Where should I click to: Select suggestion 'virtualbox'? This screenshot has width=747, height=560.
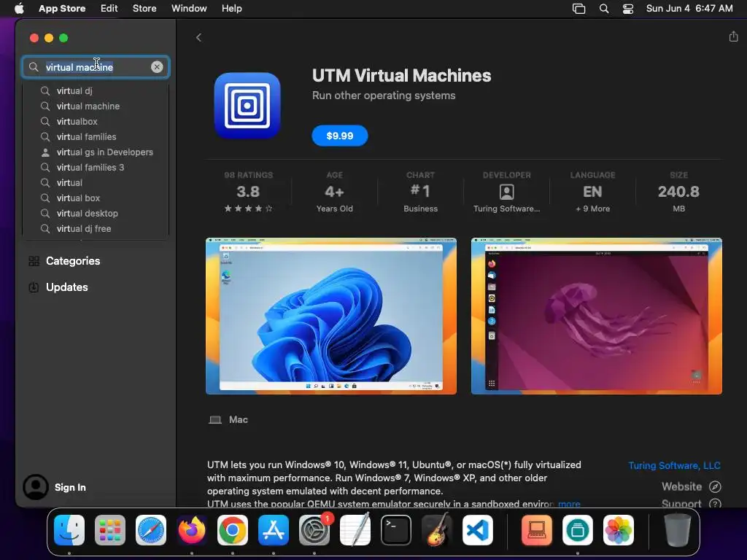[x=96, y=122]
